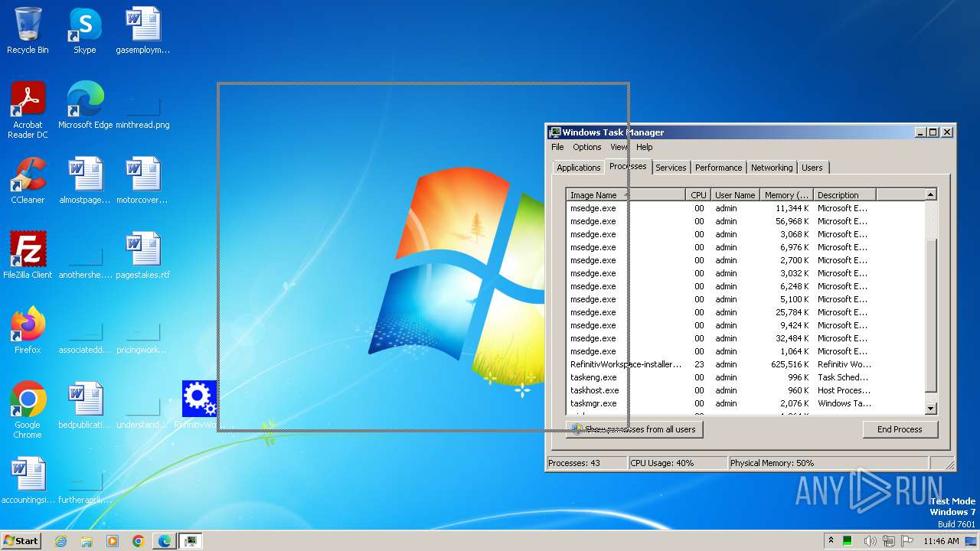
Task: Select msedge.exe row using 11,344 K
Action: click(x=745, y=208)
